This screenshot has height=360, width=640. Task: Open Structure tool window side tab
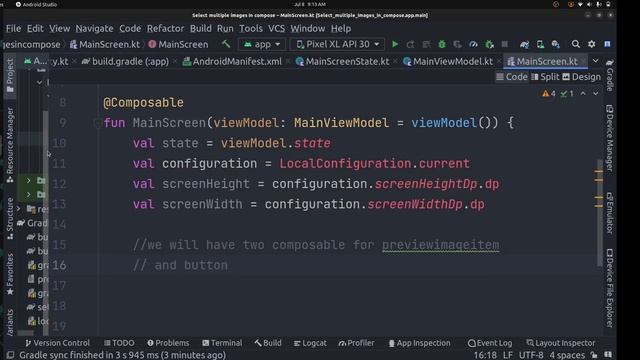10,218
